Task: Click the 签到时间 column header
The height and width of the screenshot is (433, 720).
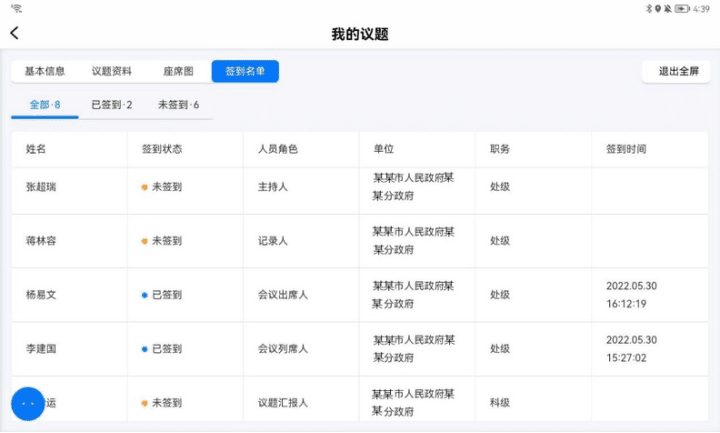Action: pos(626,149)
